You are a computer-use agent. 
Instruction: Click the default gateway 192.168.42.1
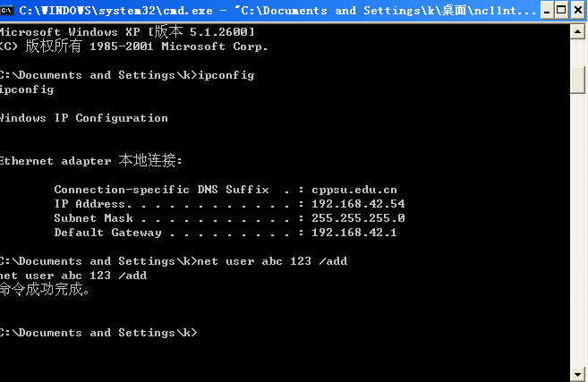click(354, 233)
